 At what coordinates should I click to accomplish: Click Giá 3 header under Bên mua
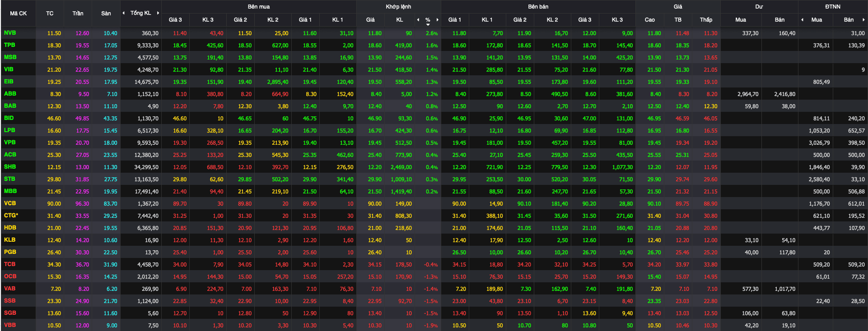175,20
